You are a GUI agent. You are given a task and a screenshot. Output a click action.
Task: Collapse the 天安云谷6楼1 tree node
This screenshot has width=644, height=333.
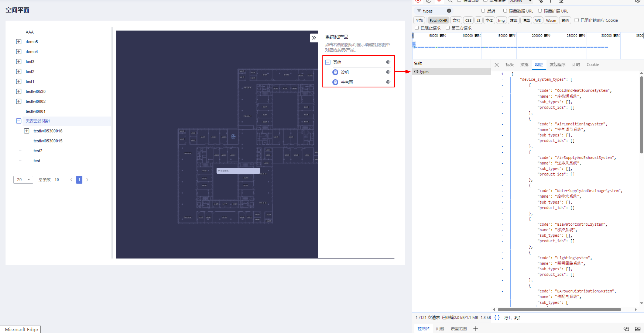[x=18, y=121]
